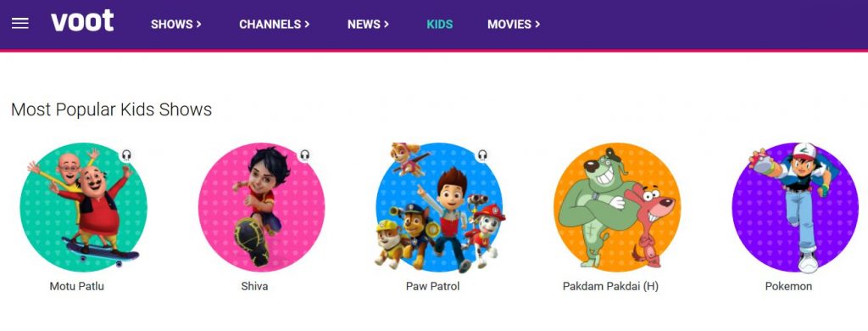868x331 pixels.
Task: Click headphone icon on Shiva
Action: [x=304, y=155]
